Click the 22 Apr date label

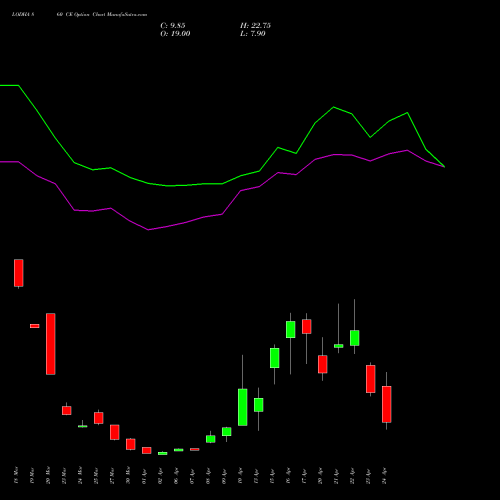point(352,475)
